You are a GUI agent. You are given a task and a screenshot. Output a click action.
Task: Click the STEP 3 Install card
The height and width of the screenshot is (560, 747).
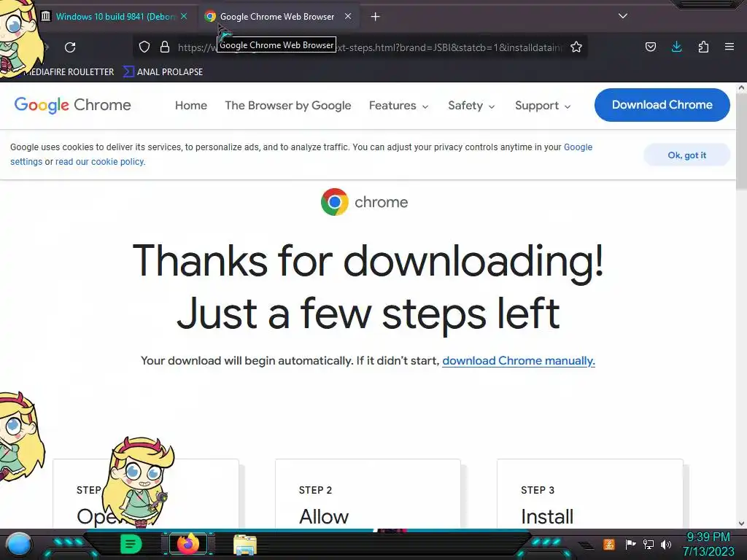click(589, 494)
